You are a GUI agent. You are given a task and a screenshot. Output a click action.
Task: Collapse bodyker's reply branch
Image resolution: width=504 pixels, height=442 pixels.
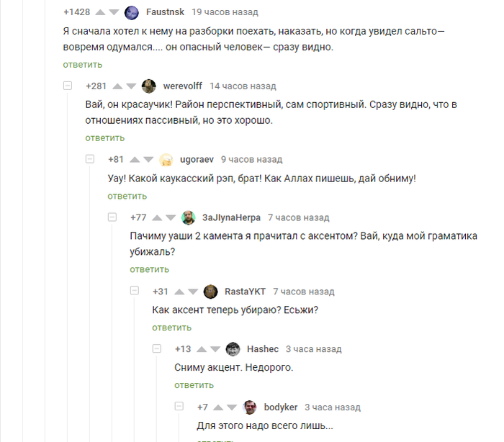point(179,406)
